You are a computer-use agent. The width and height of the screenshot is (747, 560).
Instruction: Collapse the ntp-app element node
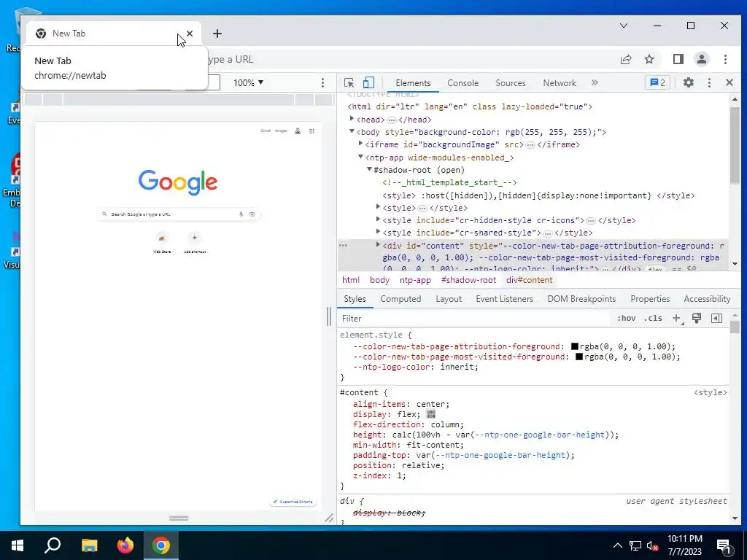360,157
